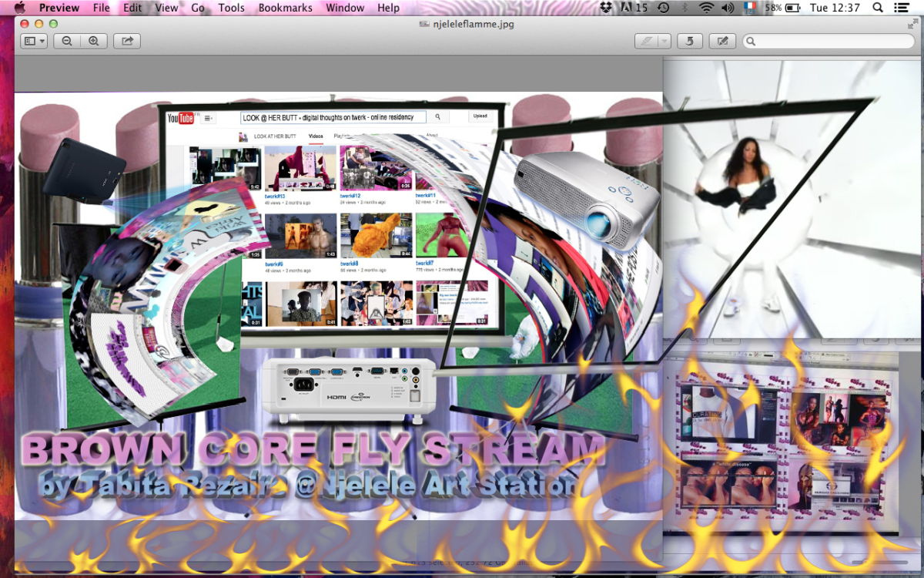Zoom out of the image
Viewport: 924px width, 578px height.
point(67,41)
